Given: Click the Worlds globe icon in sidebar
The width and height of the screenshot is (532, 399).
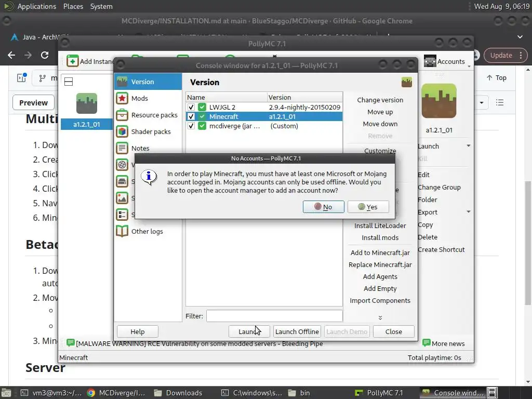Looking at the screenshot, I should pyautogui.click(x=122, y=165).
